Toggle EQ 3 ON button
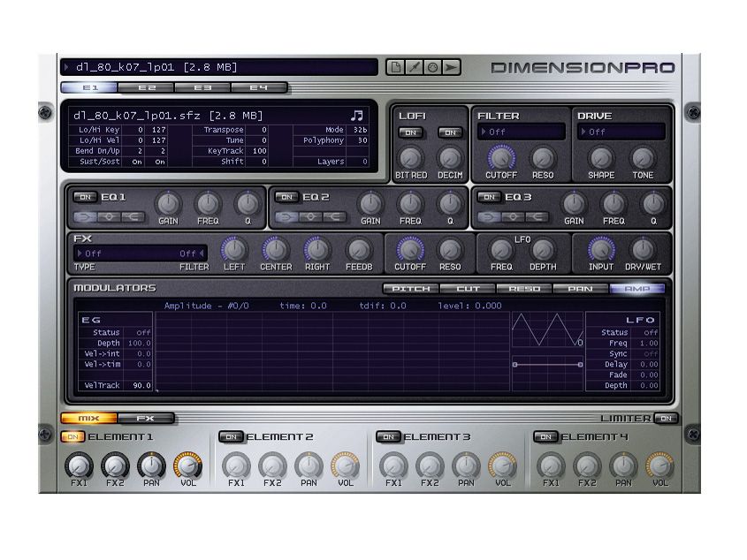Image resolution: width=747 pixels, height=560 pixels. 489,197
